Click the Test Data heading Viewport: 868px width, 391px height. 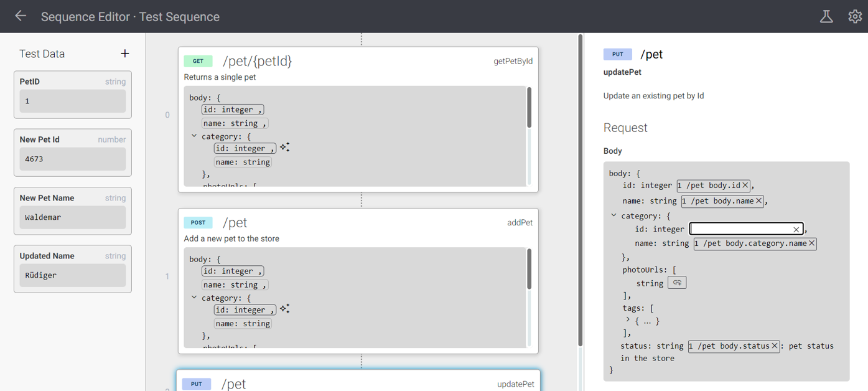42,54
